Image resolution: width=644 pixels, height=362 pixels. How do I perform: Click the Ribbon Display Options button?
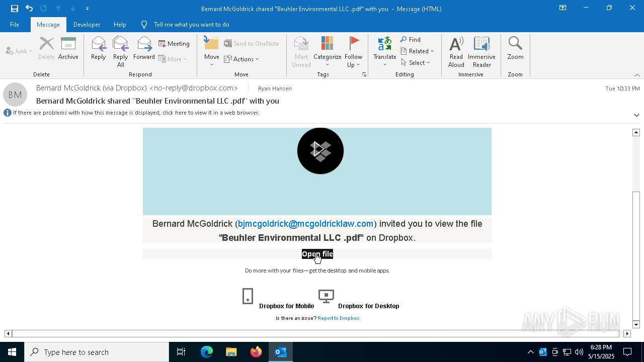(563, 8)
